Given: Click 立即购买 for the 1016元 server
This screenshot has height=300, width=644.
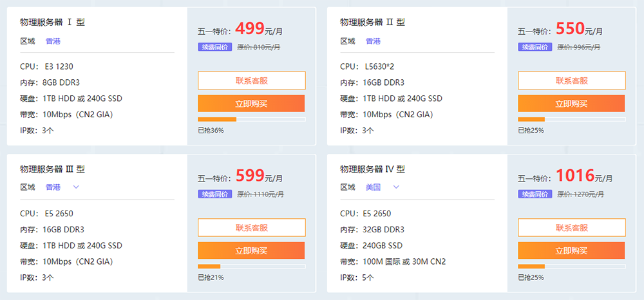Looking at the screenshot, I should coord(571,250).
